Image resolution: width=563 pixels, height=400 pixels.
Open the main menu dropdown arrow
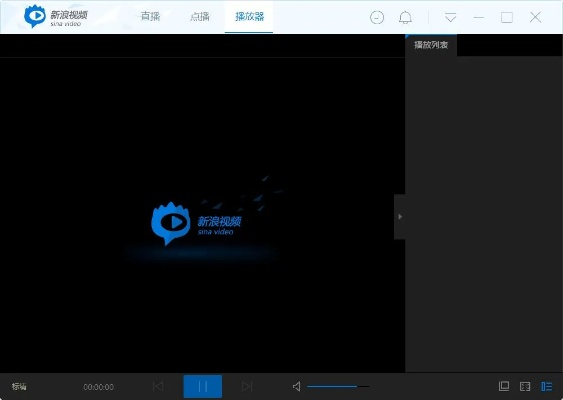[x=450, y=17]
